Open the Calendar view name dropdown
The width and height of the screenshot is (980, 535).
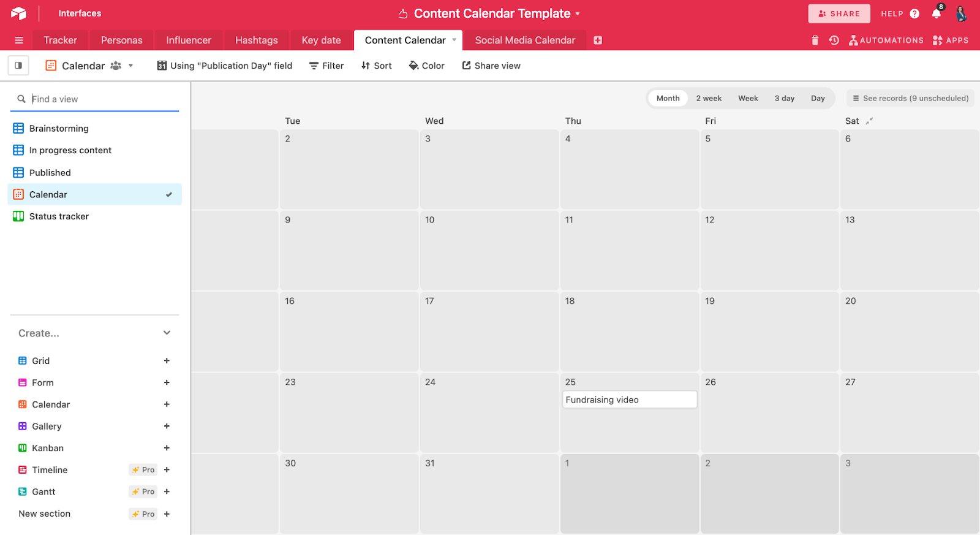pos(130,66)
